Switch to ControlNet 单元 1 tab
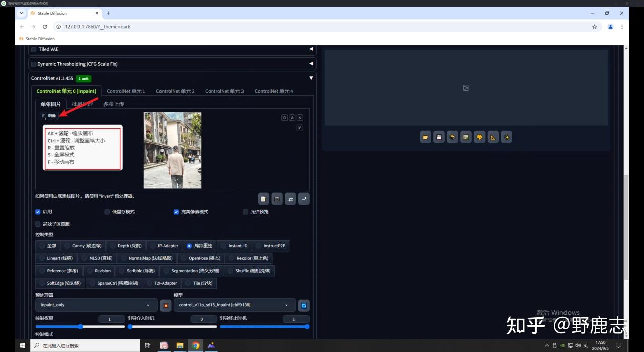The width and height of the screenshot is (644, 352). [126, 91]
